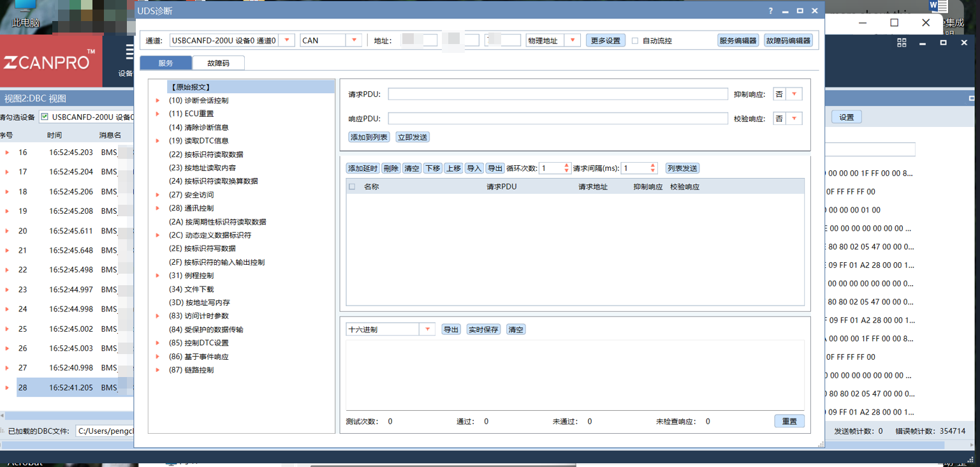Increase the 请求间隔(ms) spinner value
Viewport: 980px width, 467px height.
point(653,166)
